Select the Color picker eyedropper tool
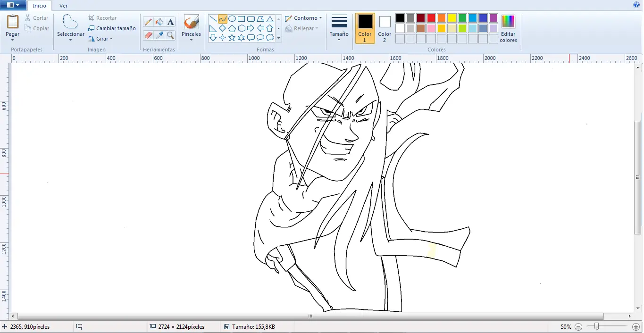Viewport: 644px width, 333px height. pyautogui.click(x=159, y=35)
